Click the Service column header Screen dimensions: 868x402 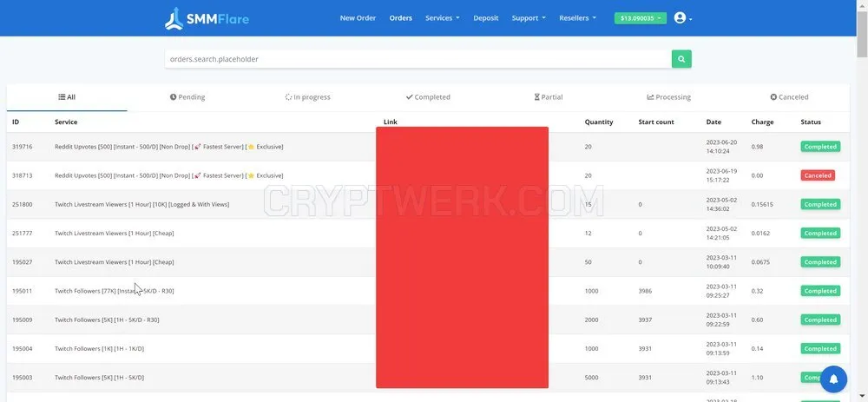pos(66,122)
